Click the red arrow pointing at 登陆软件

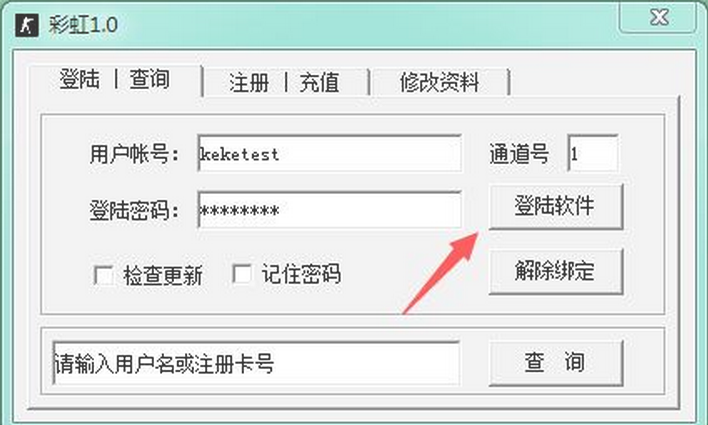[440, 273]
